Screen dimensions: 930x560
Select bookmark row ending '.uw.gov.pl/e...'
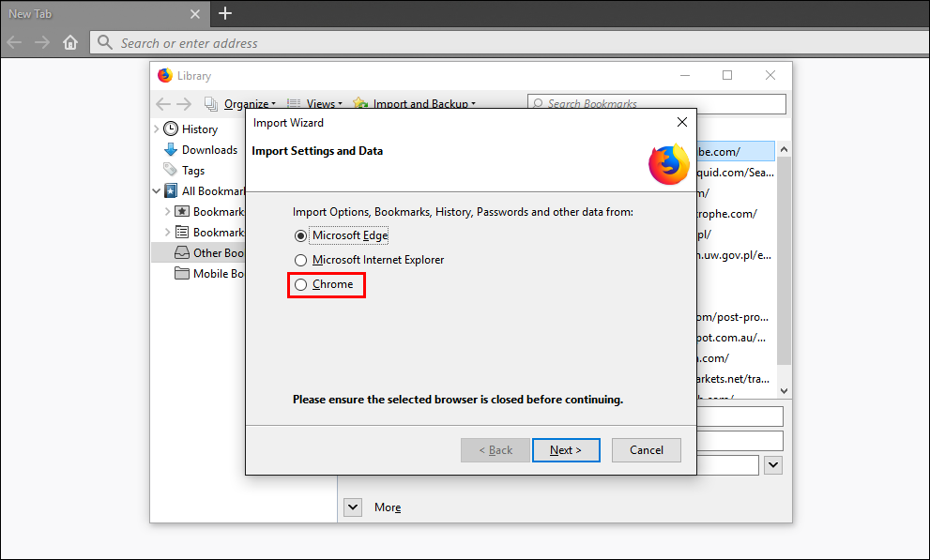pos(736,255)
